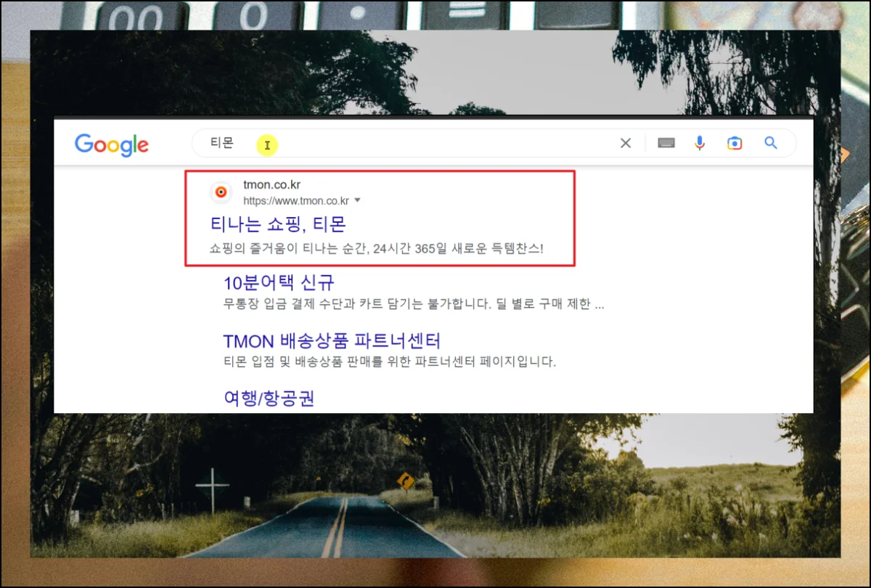Screen dimensions: 871x588
Task: Open the 여행/항공권 sitelink
Action: (x=269, y=398)
